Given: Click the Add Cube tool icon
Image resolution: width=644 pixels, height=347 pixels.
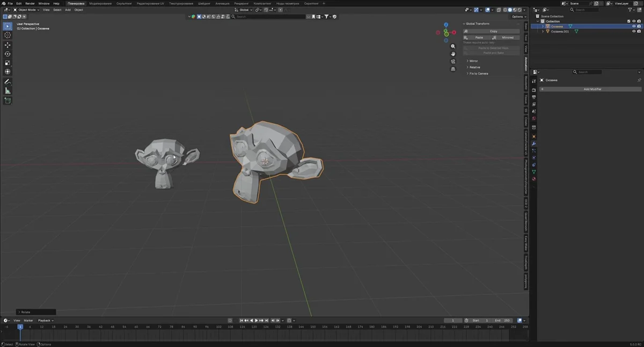Looking at the screenshot, I should pos(8,100).
